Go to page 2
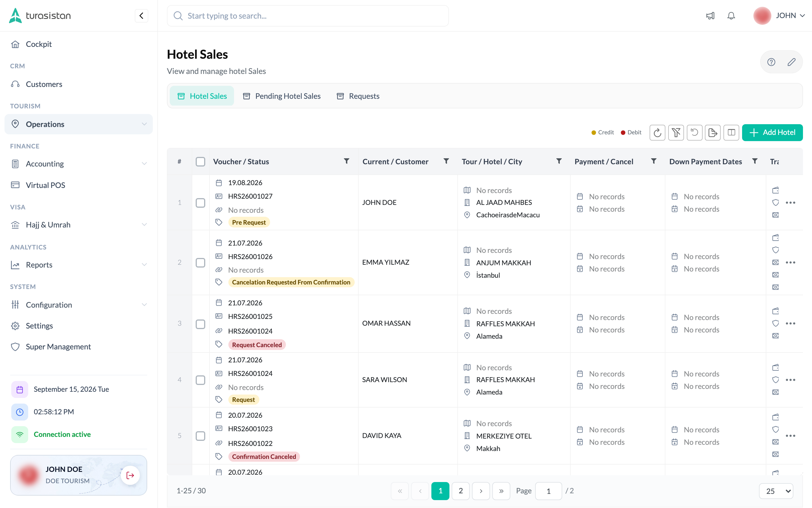 click(461, 491)
